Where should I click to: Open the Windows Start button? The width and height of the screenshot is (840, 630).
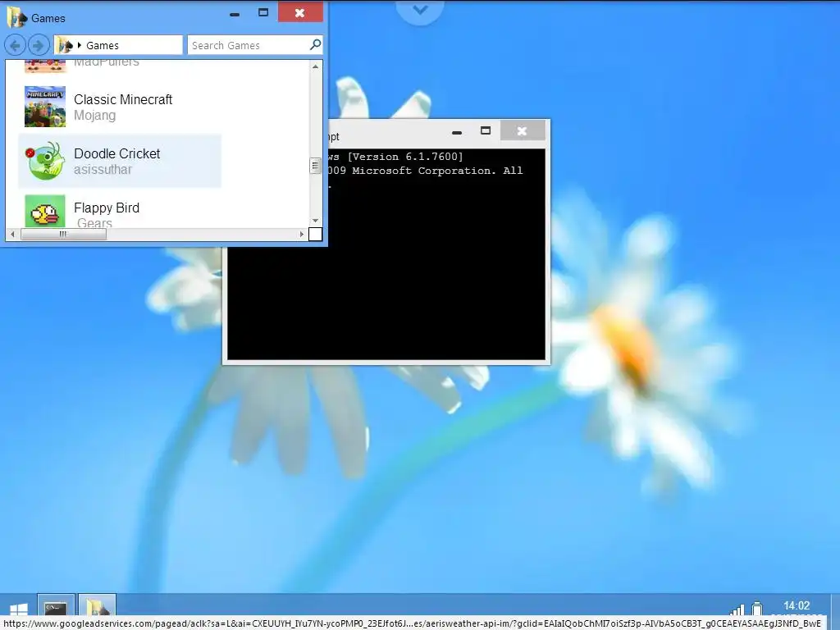(x=19, y=609)
